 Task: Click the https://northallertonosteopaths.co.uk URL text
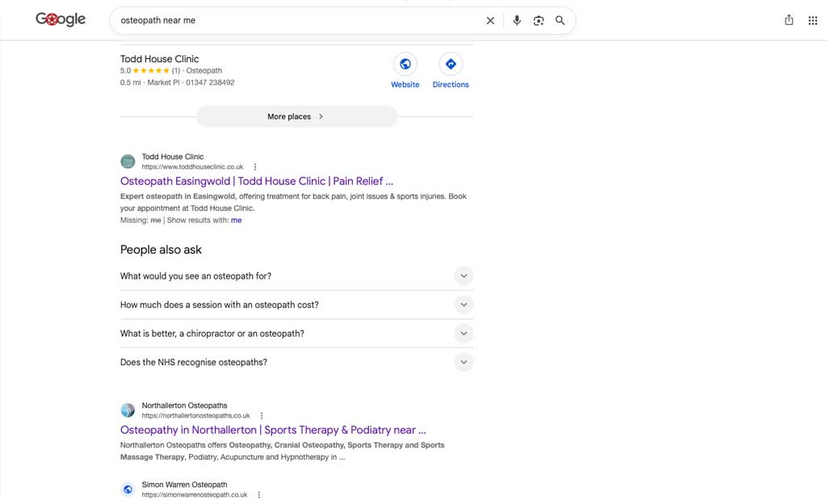[x=195, y=416]
